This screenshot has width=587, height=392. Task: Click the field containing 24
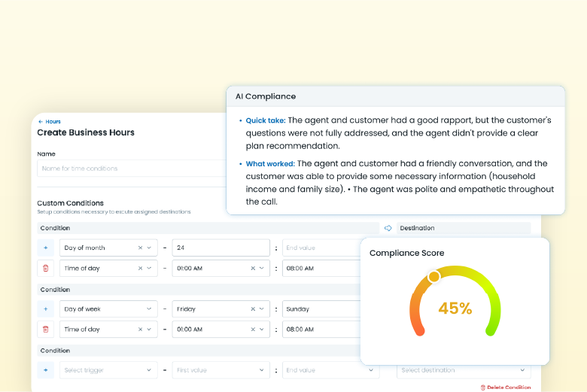pos(221,248)
